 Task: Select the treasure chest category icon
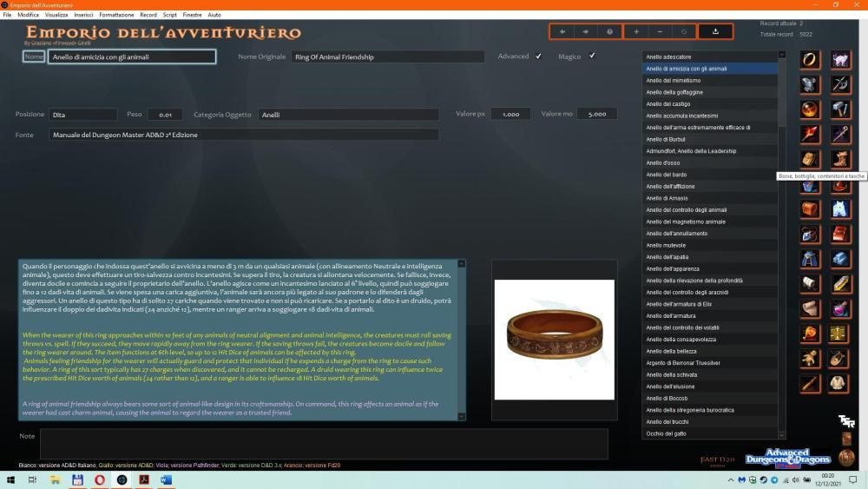(810, 209)
